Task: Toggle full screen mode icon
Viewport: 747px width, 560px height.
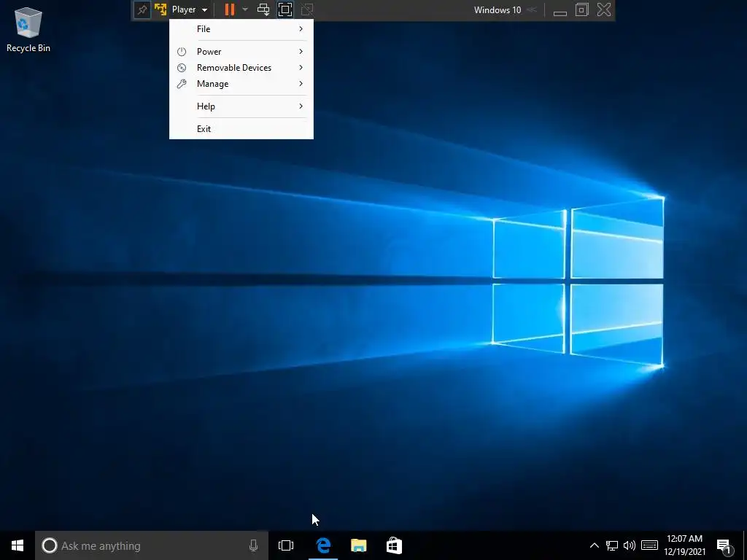Action: [285, 9]
